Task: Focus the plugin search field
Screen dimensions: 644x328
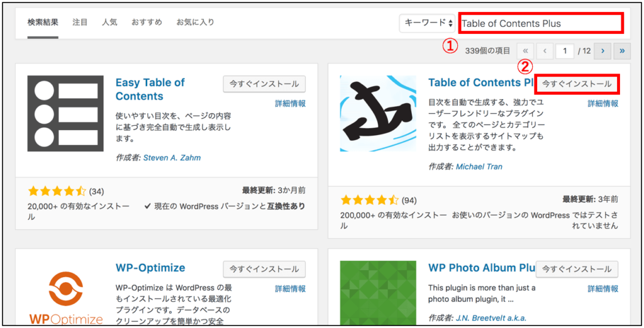Action: [x=541, y=23]
